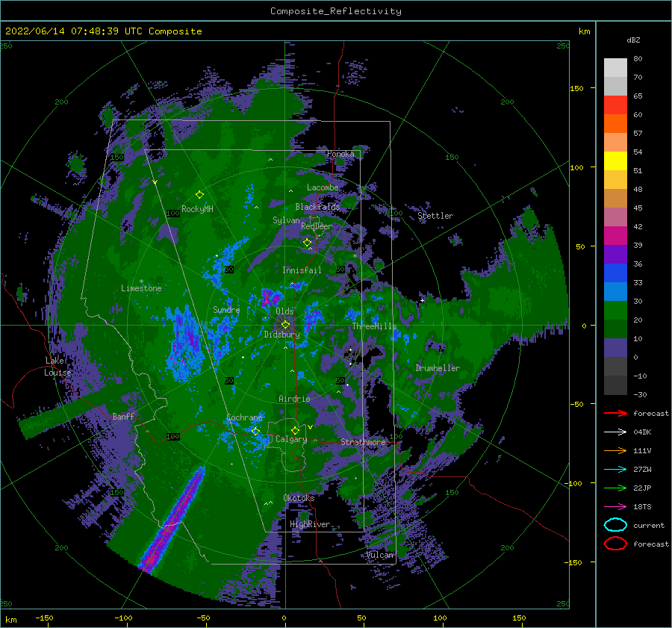Click the 80 dBZ light gray swatch
This screenshot has height=628, width=672.
pos(615,67)
